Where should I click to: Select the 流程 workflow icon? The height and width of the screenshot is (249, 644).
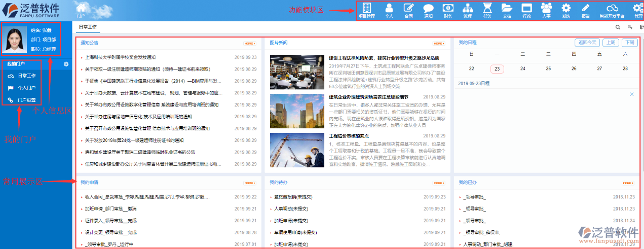click(x=467, y=11)
